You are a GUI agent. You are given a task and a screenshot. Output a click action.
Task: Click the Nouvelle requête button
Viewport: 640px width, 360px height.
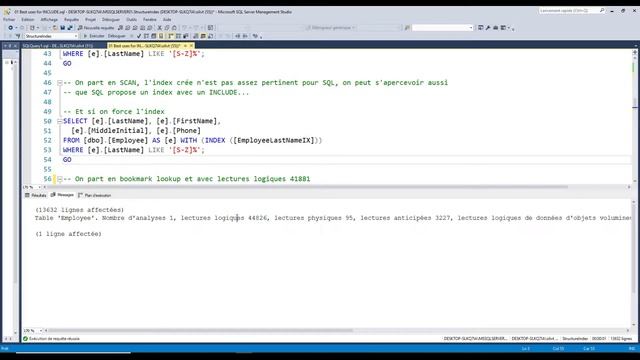(96, 28)
